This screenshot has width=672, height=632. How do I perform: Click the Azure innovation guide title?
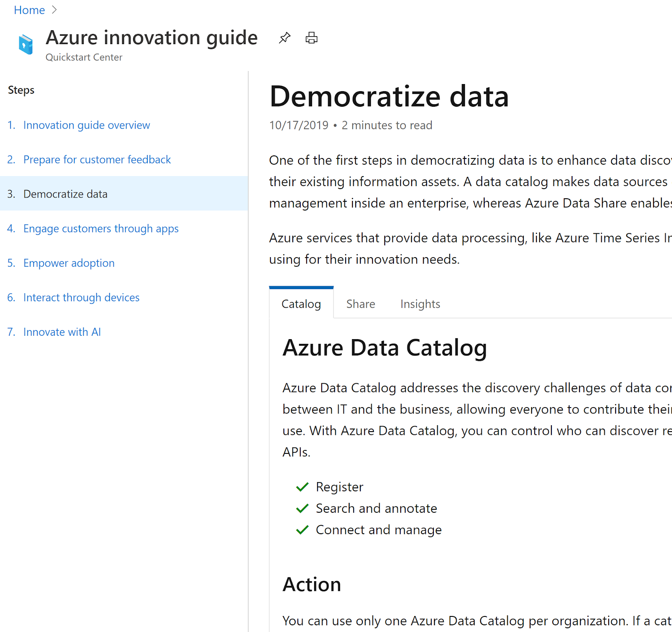tap(152, 38)
